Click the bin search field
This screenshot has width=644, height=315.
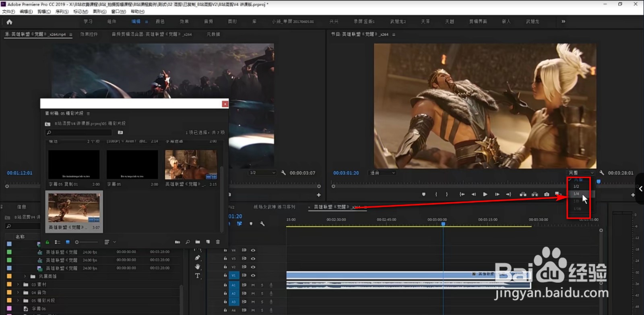tap(78, 132)
